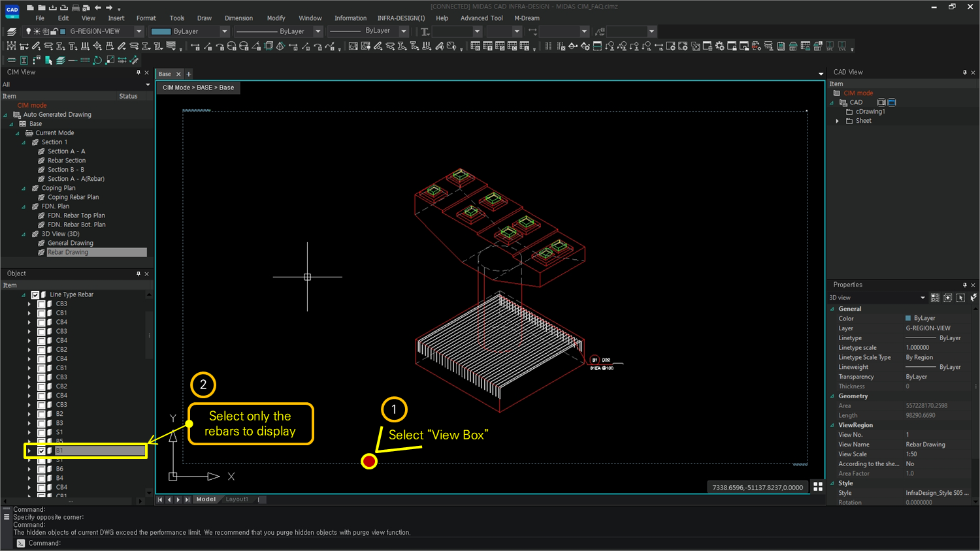The image size is (980, 551).
Task: Click the four-squares icon near coordinate display
Action: 818,486
